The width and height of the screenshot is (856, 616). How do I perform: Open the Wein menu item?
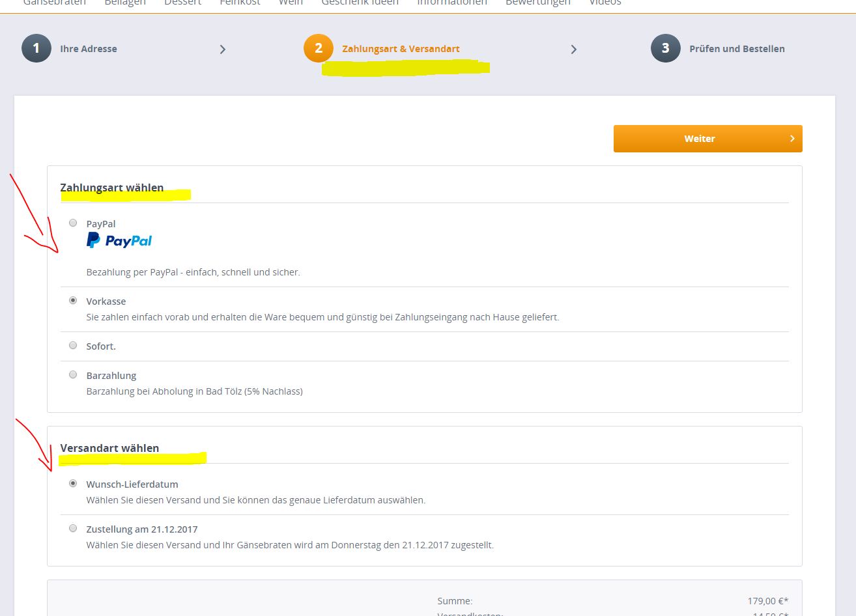pyautogui.click(x=291, y=3)
